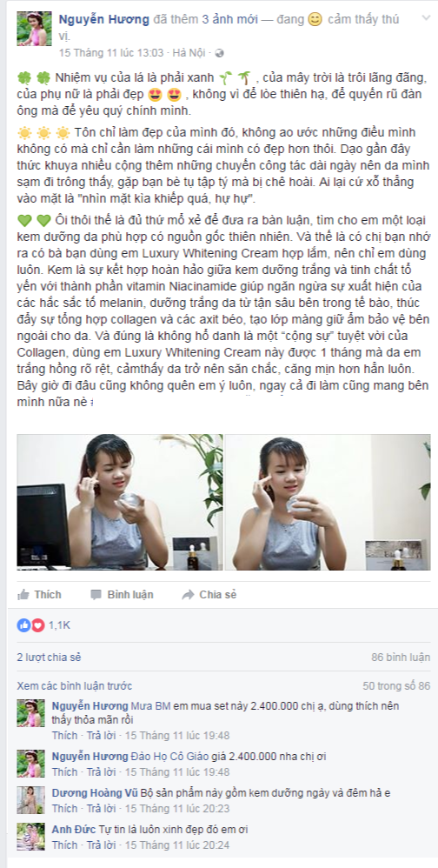Image resolution: width=438 pixels, height=868 pixels.
Task: Open the 86 bình luận count
Action: [x=401, y=658]
